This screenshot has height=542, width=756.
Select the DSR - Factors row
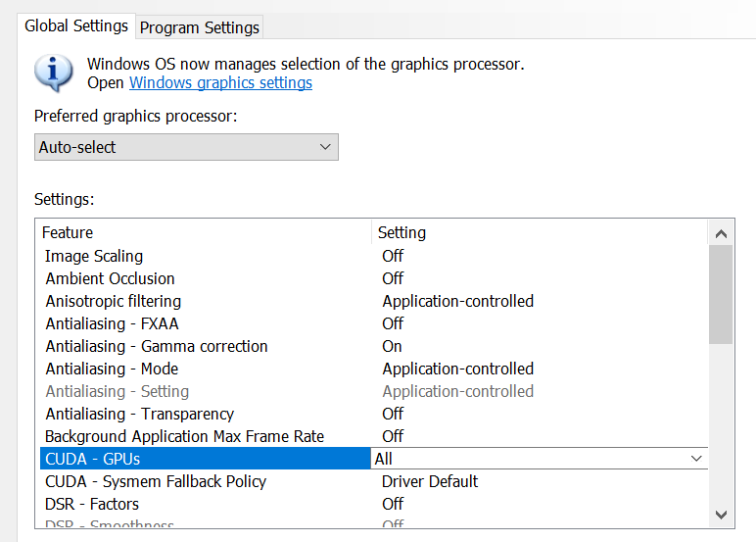(x=92, y=504)
